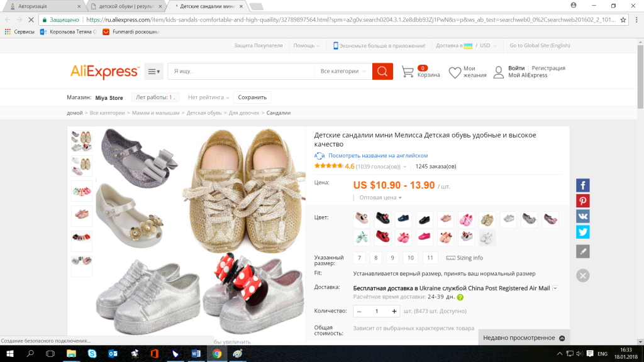
Task: Open the Все категории search dropdown
Action: [x=343, y=72]
